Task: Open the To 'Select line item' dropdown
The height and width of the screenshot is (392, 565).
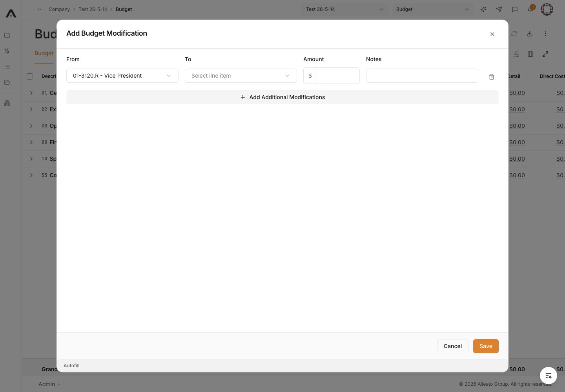Action: click(x=241, y=76)
